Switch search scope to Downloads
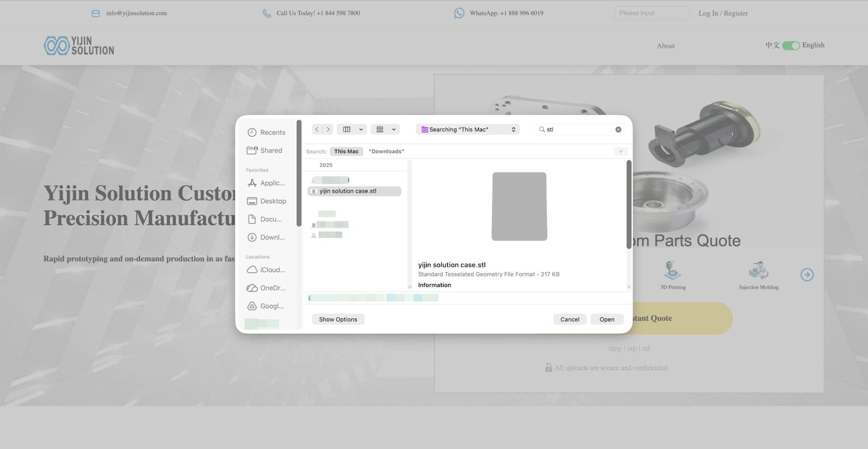 387,151
